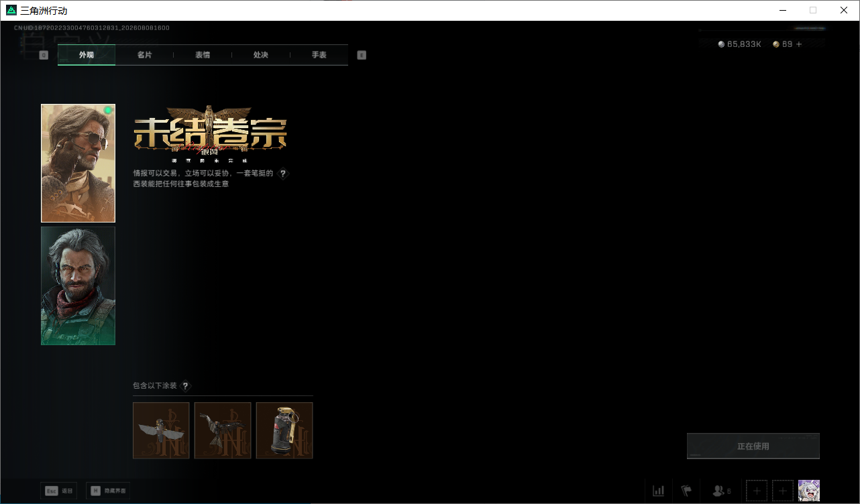Select the 表情 tab
860x504 pixels.
pos(203,55)
